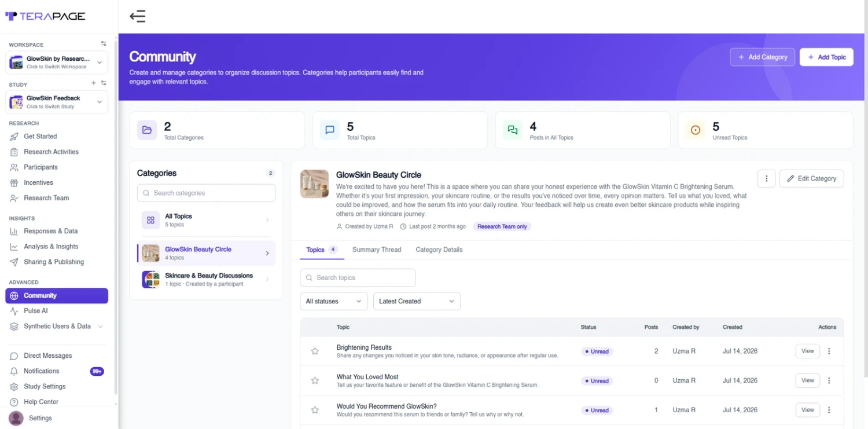The image size is (868, 429).
Task: Switch to the Summary Thread tab
Action: tap(377, 250)
